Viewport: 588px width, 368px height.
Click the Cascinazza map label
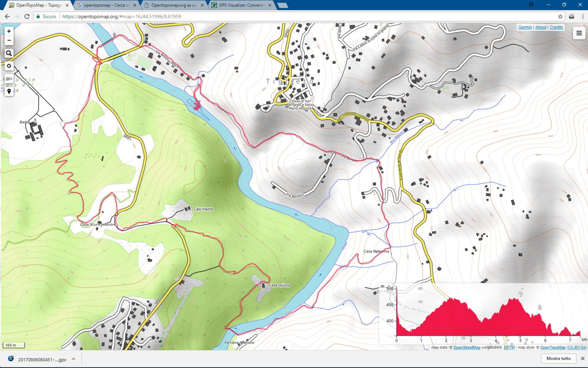click(x=203, y=209)
